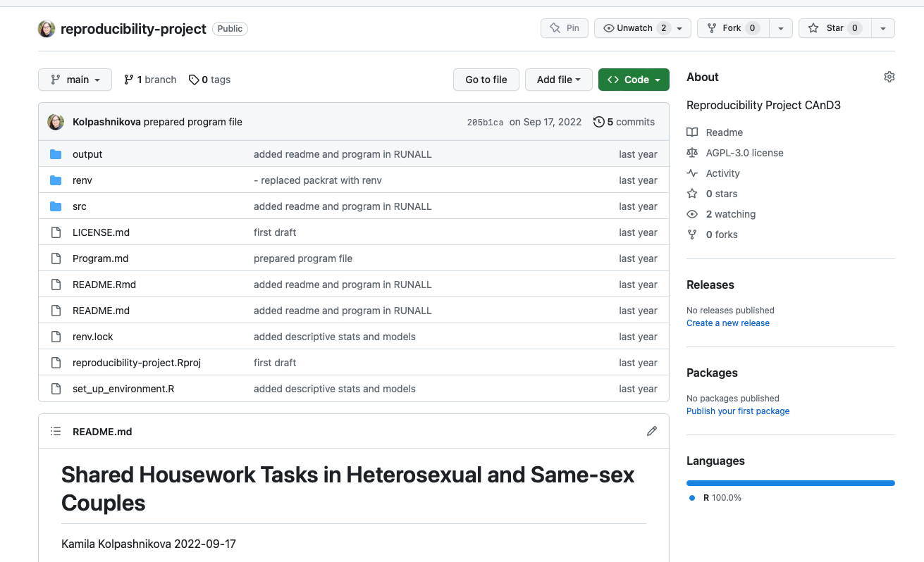Viewport: 924px width, 562px height.
Task: Open the 'first draft' commit for LICENSE.md
Action: [x=275, y=232]
